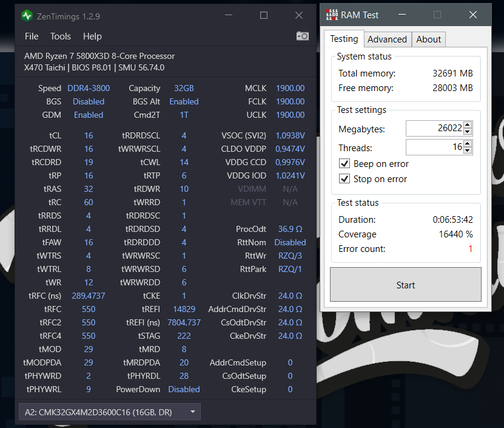
Task: Click the tCWL value 14
Action: [184, 162]
